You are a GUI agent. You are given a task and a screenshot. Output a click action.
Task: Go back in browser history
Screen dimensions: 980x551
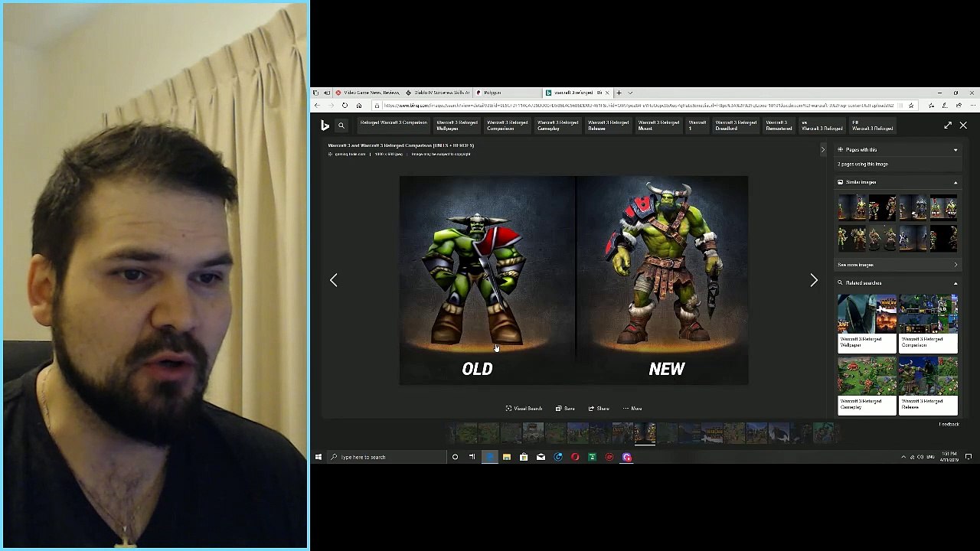(317, 106)
